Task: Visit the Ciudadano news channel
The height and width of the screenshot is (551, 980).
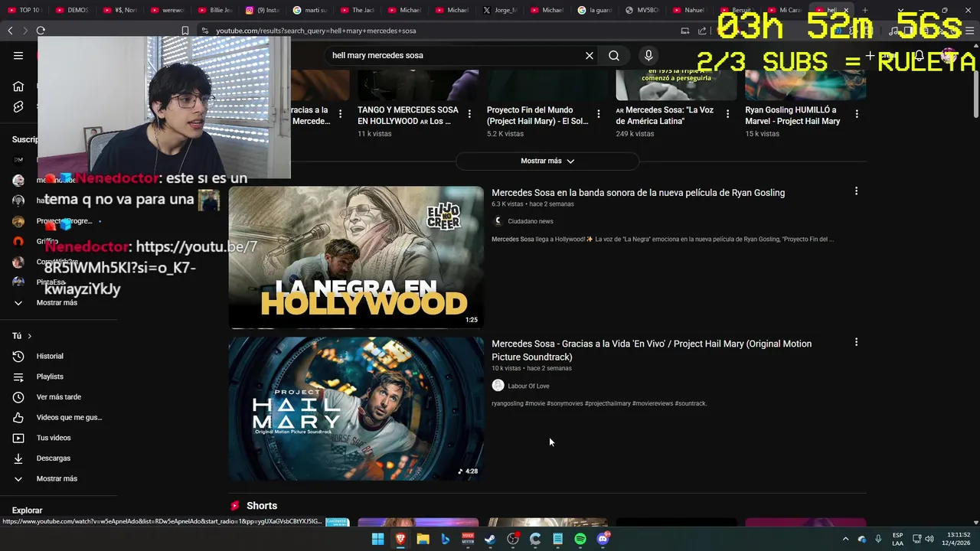Action: pyautogui.click(x=530, y=221)
